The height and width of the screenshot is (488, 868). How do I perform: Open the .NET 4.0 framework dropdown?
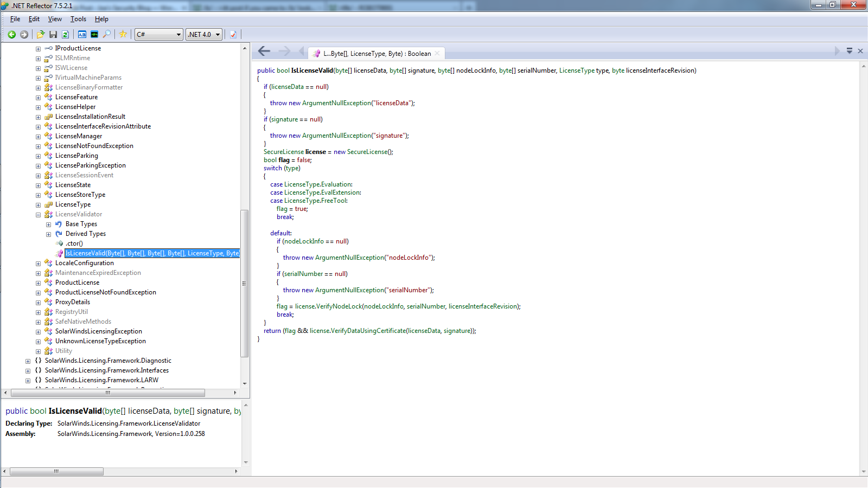tap(203, 34)
